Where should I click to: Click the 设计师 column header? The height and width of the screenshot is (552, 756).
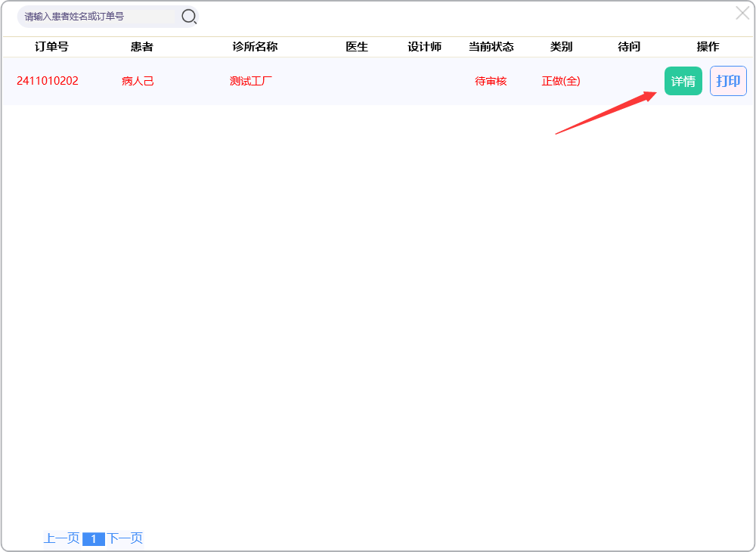[424, 47]
